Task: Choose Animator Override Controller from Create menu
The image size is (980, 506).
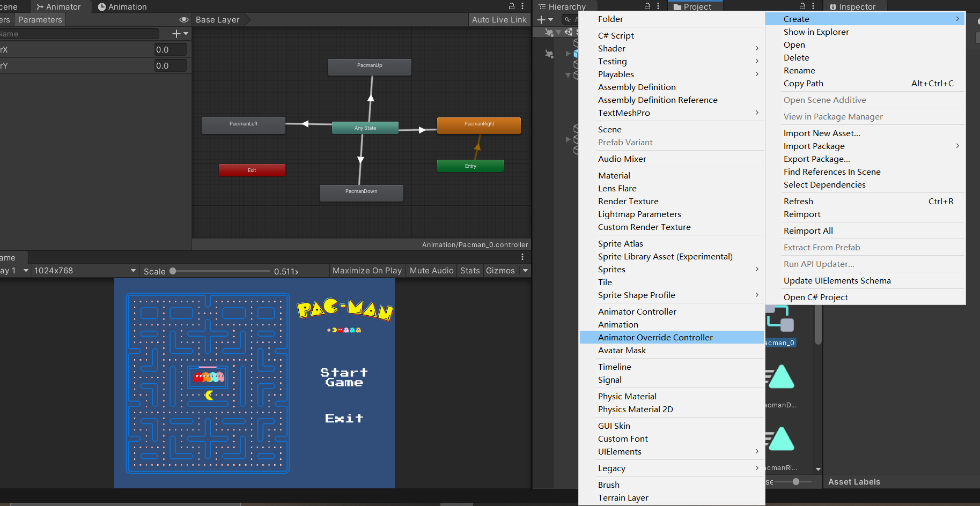Action: (x=672, y=337)
